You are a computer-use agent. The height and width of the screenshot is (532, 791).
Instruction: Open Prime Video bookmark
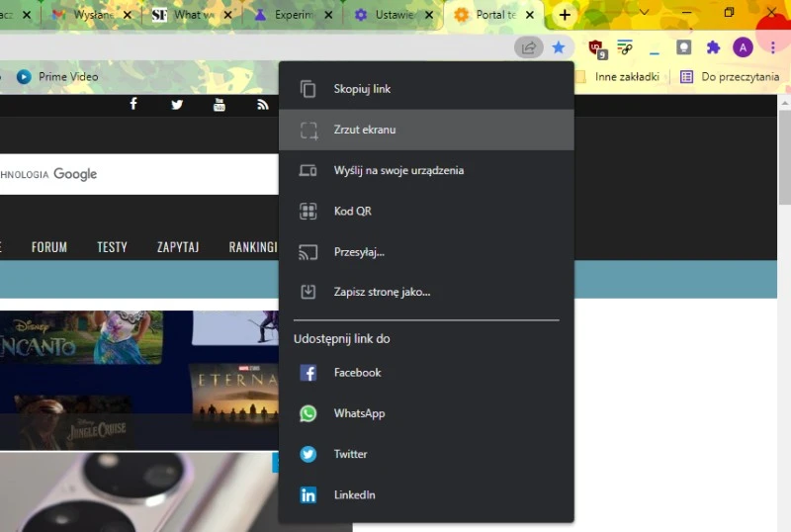coord(57,77)
